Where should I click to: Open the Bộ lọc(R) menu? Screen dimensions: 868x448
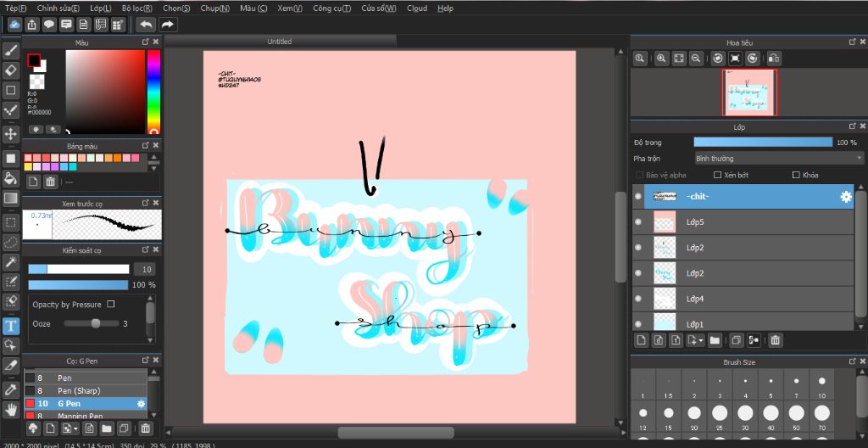pos(137,8)
